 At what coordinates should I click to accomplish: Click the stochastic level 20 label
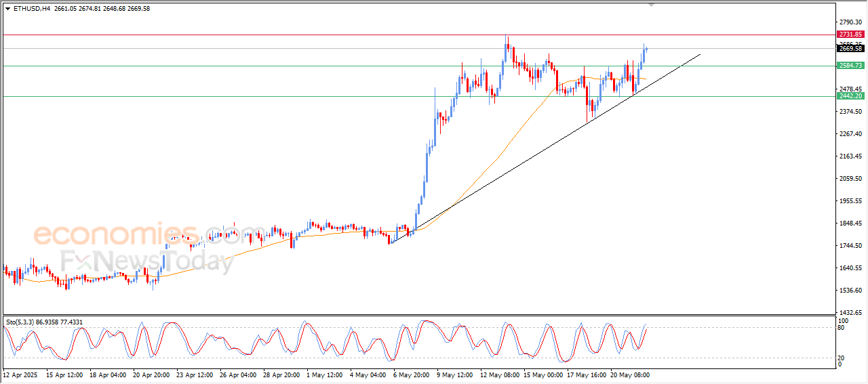(x=842, y=358)
